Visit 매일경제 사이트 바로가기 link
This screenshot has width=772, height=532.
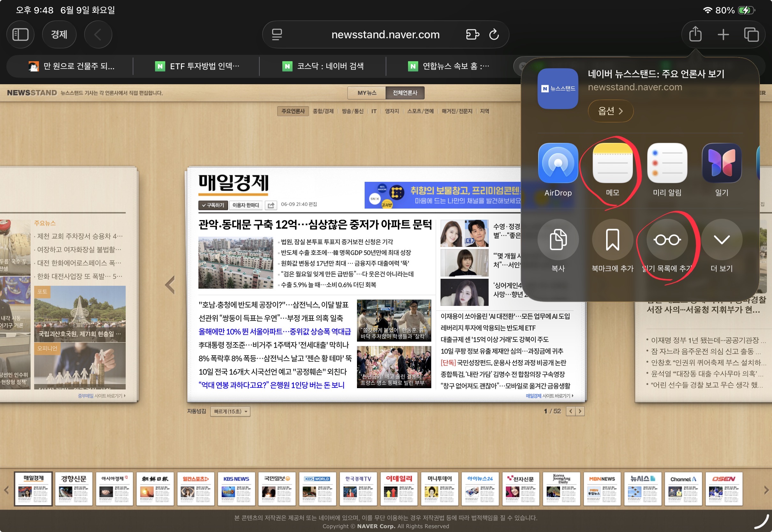click(549, 396)
